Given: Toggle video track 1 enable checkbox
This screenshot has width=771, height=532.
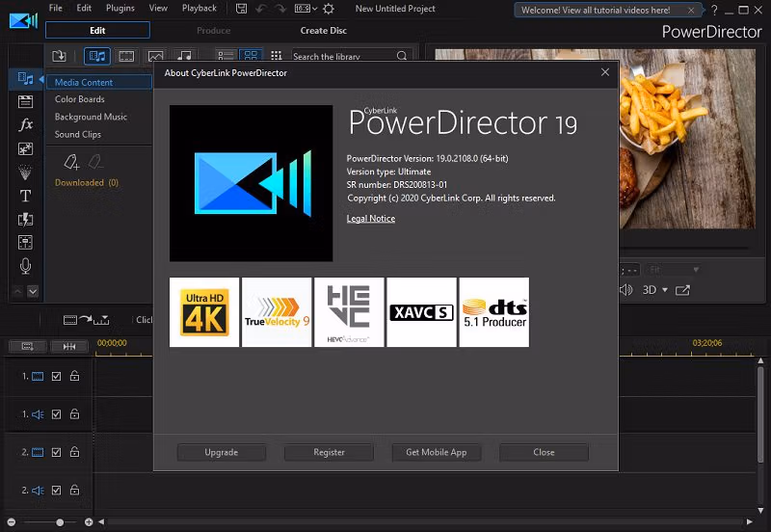Looking at the screenshot, I should pyautogui.click(x=57, y=376).
